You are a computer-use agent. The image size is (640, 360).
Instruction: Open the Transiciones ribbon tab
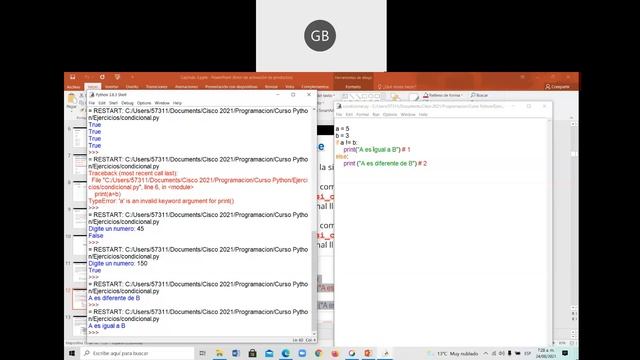pos(157,87)
